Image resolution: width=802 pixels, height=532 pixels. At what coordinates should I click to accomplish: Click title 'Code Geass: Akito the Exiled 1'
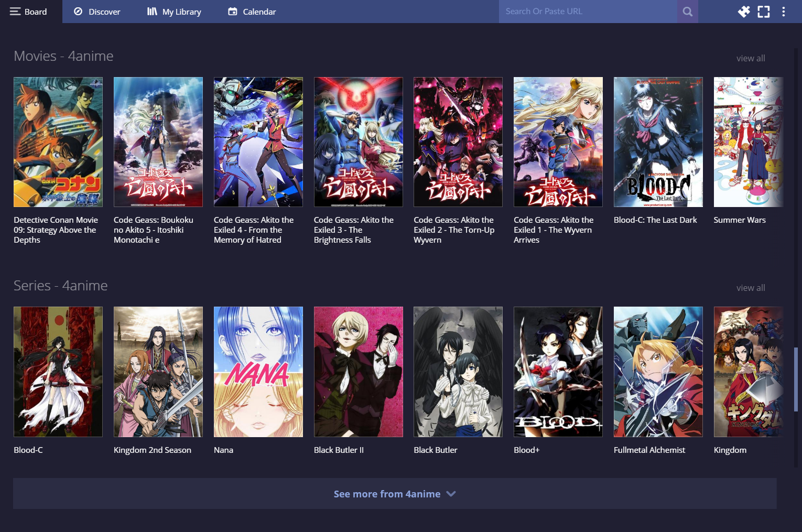point(554,230)
